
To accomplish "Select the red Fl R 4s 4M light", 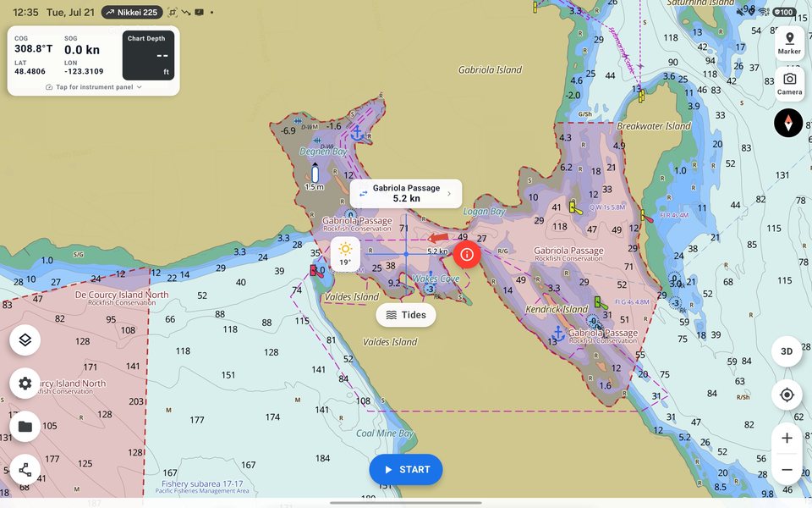I will click(645, 216).
